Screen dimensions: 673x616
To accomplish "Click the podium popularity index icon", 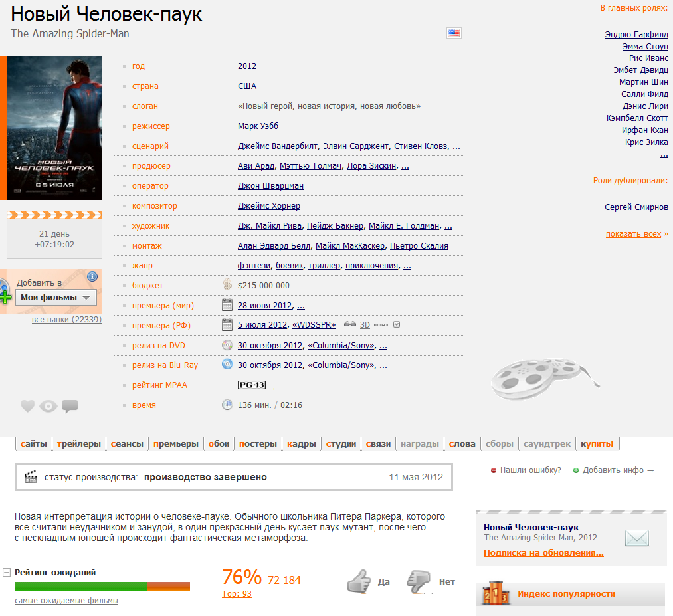I will (496, 593).
